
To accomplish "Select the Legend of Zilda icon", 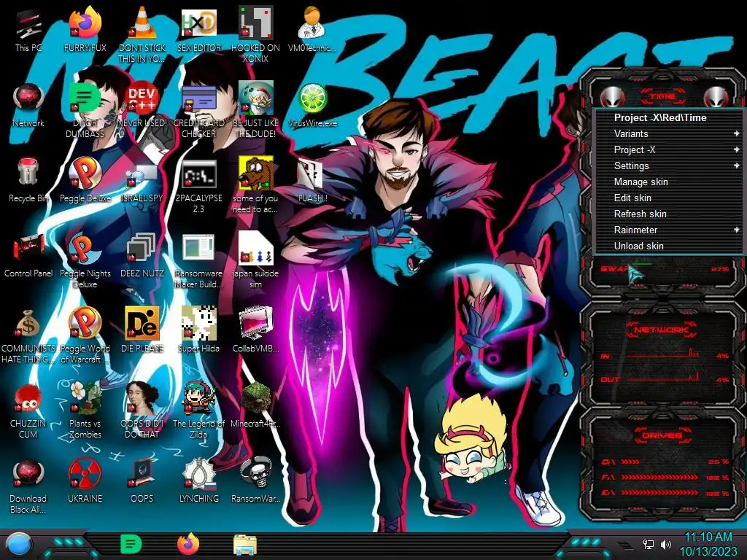I will point(198,411).
